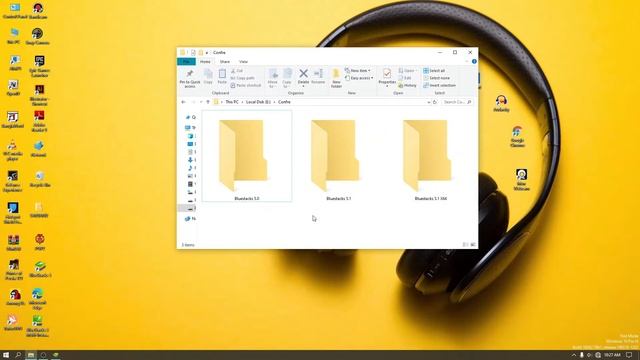Image resolution: width=640 pixels, height=360 pixels.
Task: Click the Control Panel desktop shortcut
Action: (15, 11)
